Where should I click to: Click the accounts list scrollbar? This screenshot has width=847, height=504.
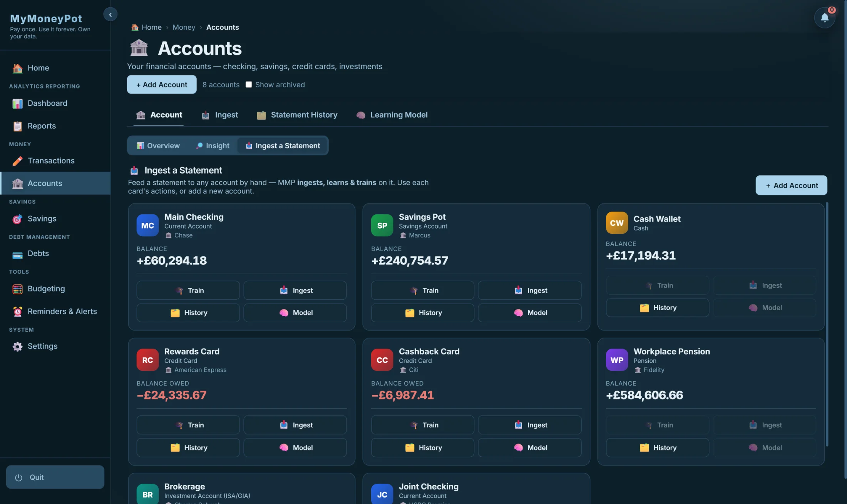pos(827,324)
